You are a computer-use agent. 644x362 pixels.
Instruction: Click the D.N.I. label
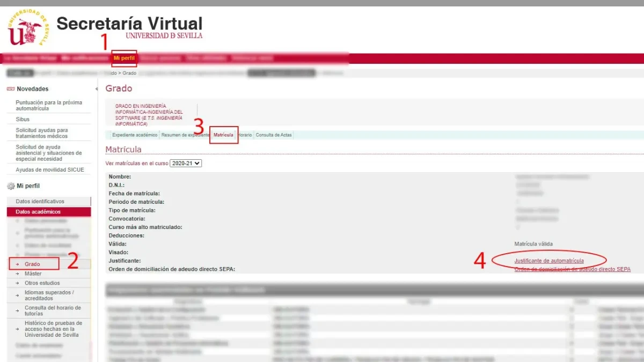116,185
